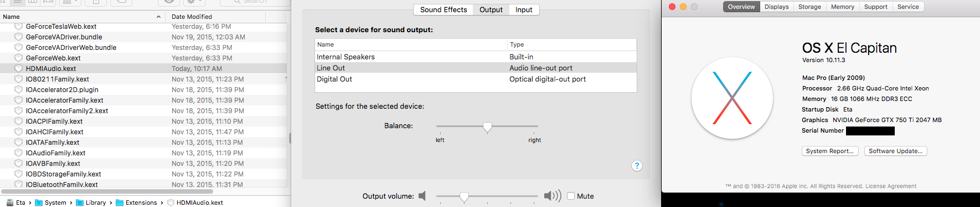Select Overview tab in About This Mac
This screenshot has height=207, width=980.
tap(741, 7)
